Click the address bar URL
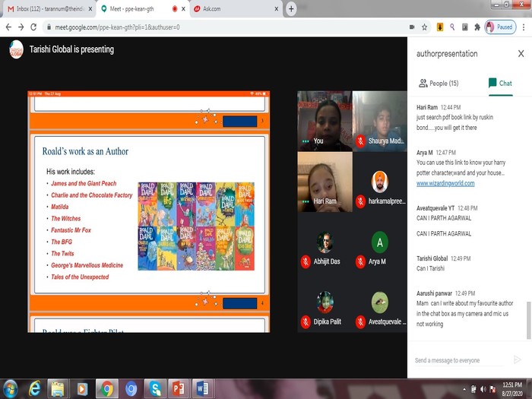 point(117,27)
